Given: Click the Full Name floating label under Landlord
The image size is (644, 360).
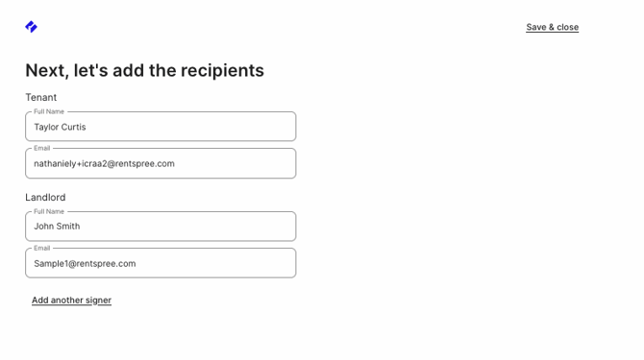Looking at the screenshot, I should point(49,211).
